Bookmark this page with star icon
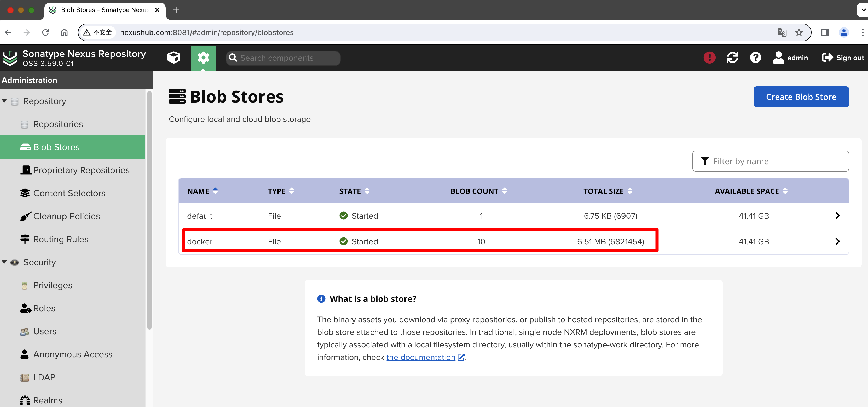Viewport: 868px width, 407px height. pos(799,32)
